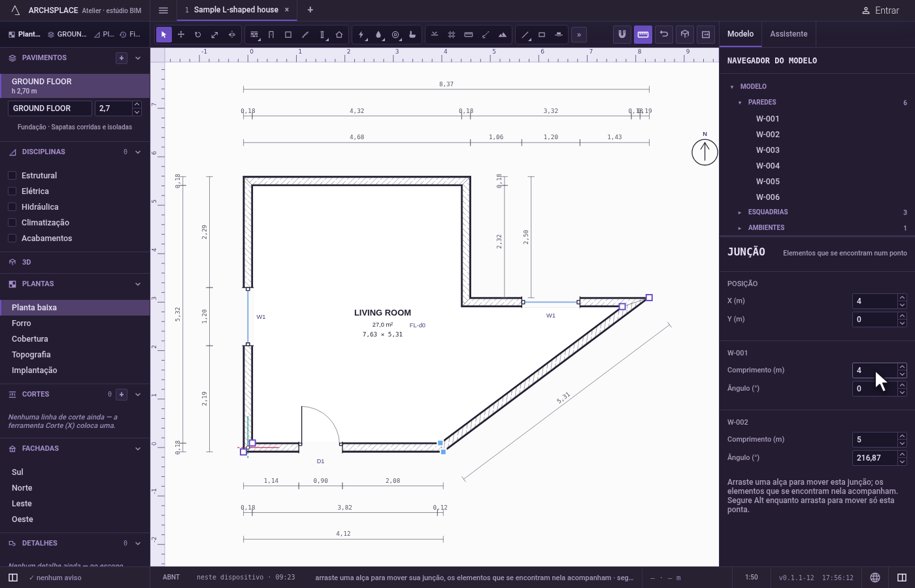Add a new pavimento with plus button
Screen dimensions: 915x588
[122, 58]
